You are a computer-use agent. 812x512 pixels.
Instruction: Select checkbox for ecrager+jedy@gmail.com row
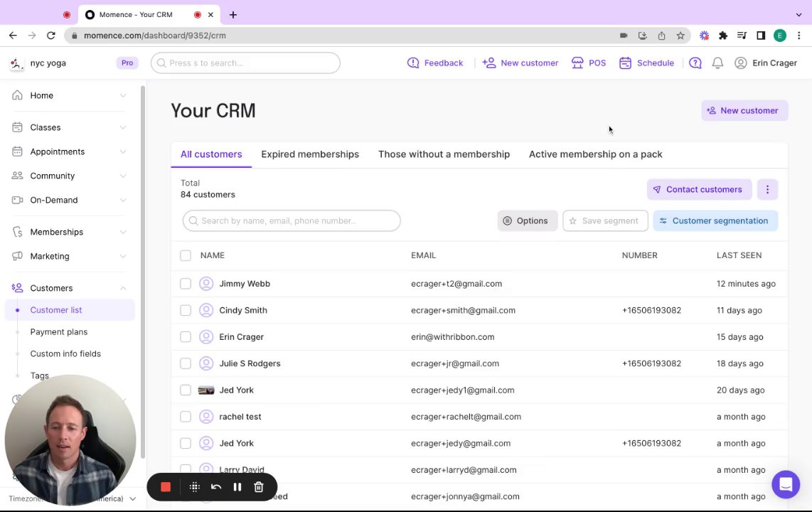click(186, 443)
